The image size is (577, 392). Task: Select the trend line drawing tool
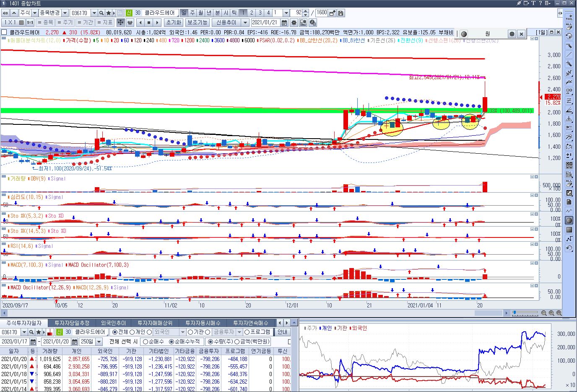pos(569,54)
